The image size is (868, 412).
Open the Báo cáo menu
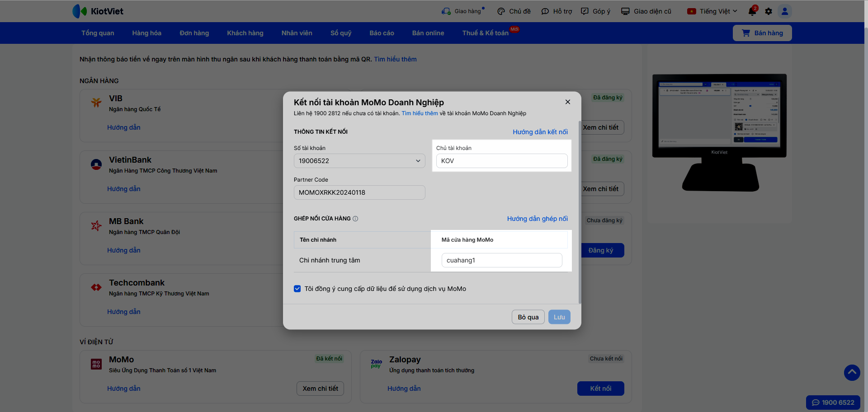[x=382, y=33]
